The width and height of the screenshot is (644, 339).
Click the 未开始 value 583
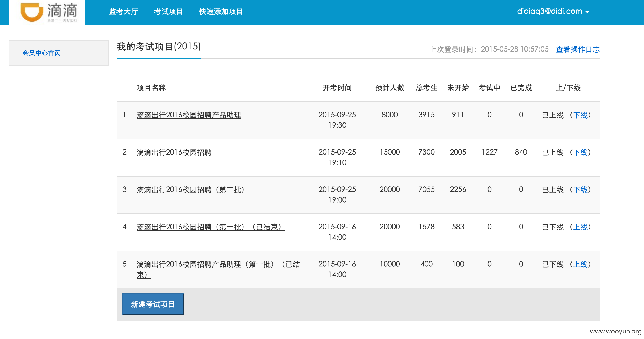[458, 227]
